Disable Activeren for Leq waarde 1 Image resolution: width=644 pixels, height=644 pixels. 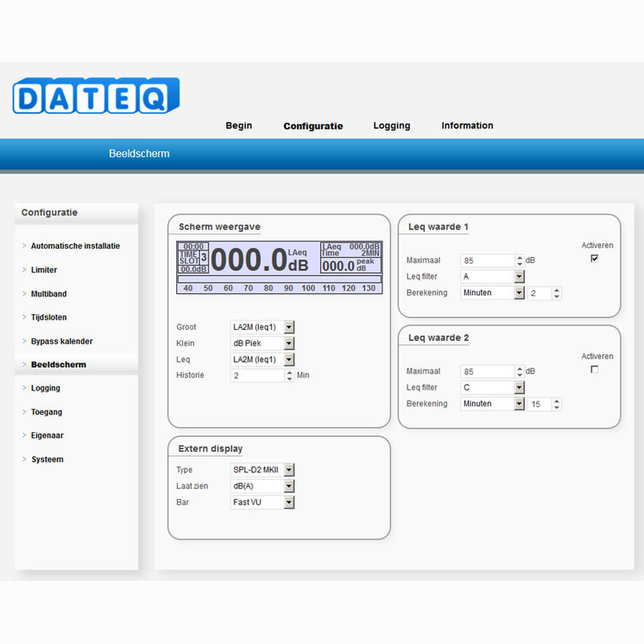(x=594, y=256)
